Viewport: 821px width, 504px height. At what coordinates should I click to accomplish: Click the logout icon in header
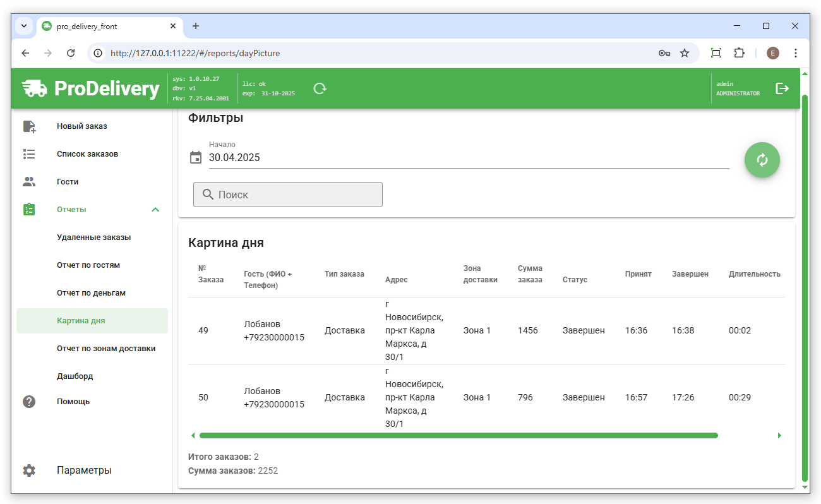coord(782,88)
